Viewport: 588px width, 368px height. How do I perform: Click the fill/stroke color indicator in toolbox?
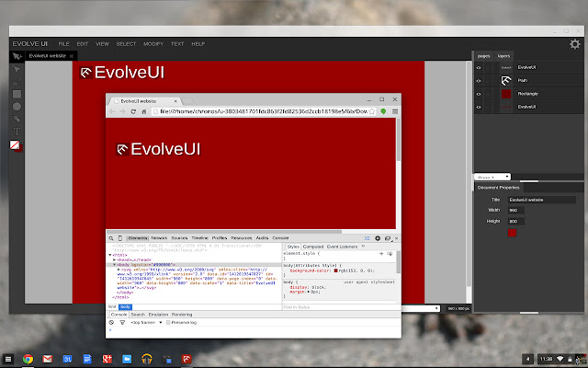coord(16,145)
